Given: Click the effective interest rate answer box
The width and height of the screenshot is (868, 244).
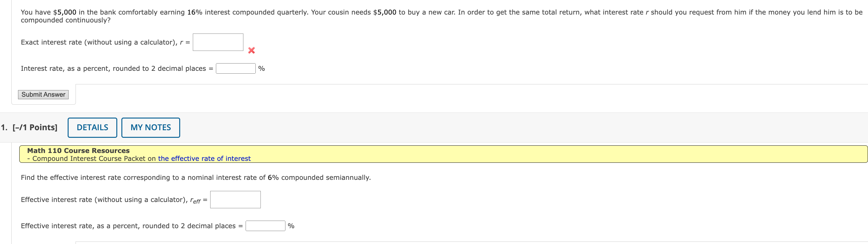Looking at the screenshot, I should (x=235, y=199).
